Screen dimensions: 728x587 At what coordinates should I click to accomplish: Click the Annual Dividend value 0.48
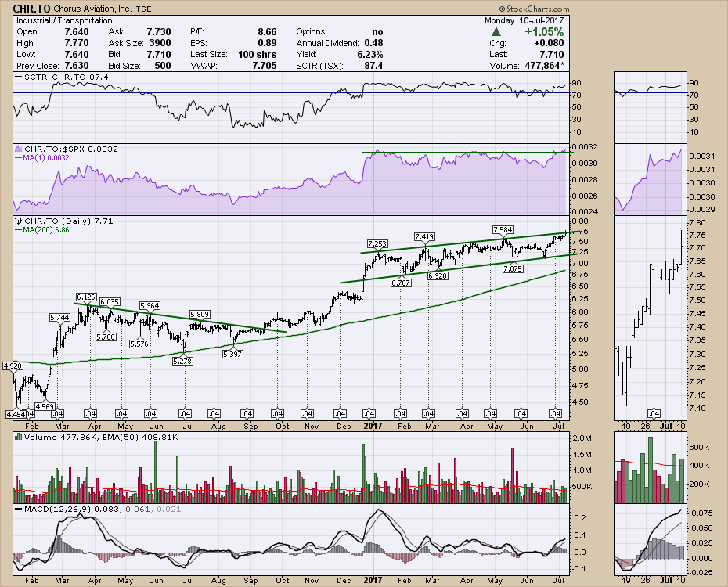(373, 43)
